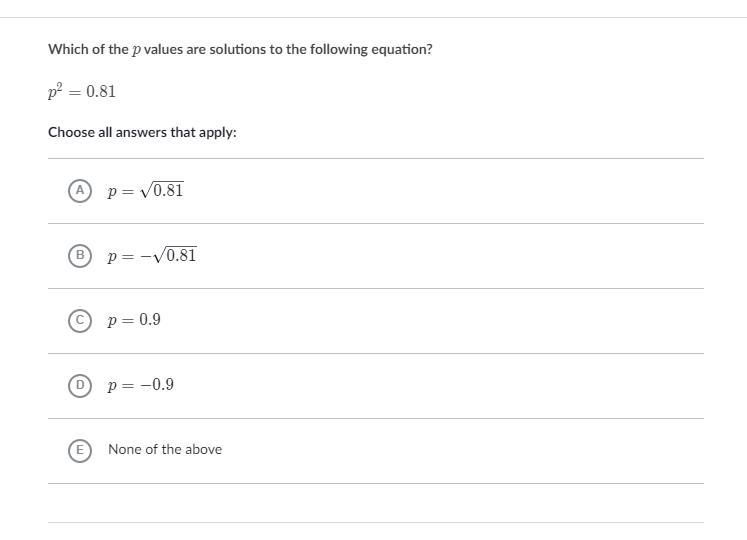Click the 0.9 value in option C
Image resolution: width=747 pixels, height=540 pixels.
150,320
